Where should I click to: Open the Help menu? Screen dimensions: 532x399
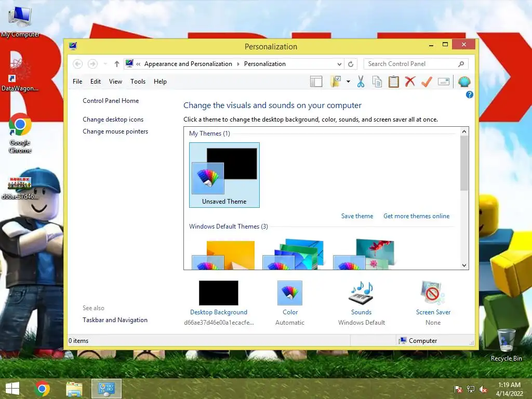[x=160, y=82]
